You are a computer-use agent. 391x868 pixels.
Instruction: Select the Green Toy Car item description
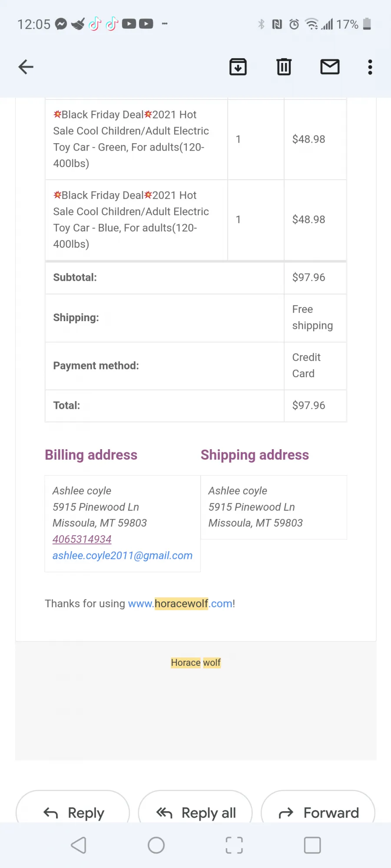tap(131, 139)
